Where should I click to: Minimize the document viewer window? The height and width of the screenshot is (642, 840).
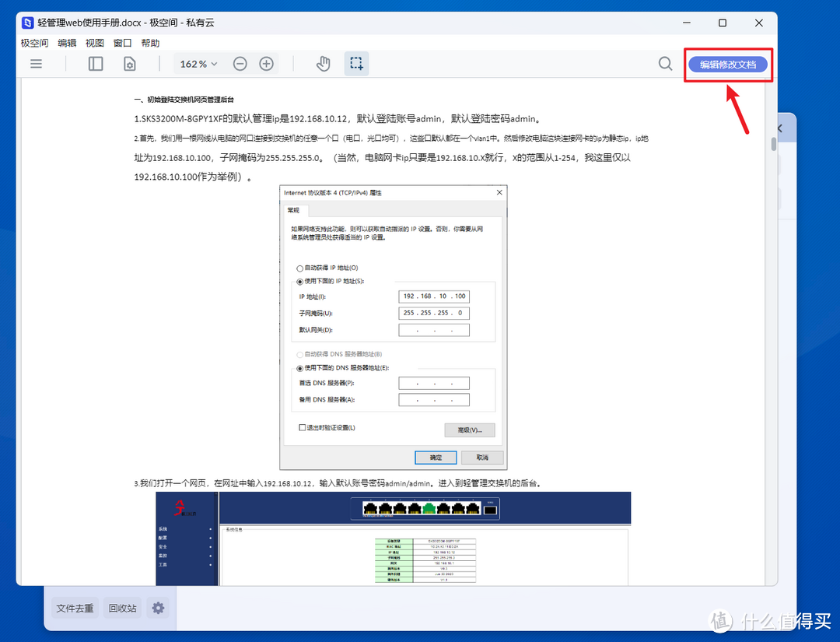687,23
